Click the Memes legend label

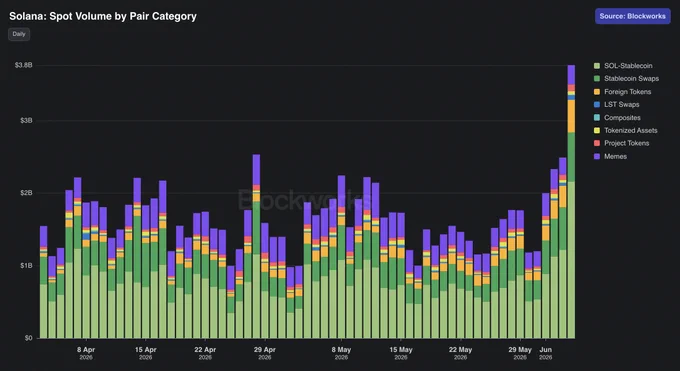pos(615,156)
